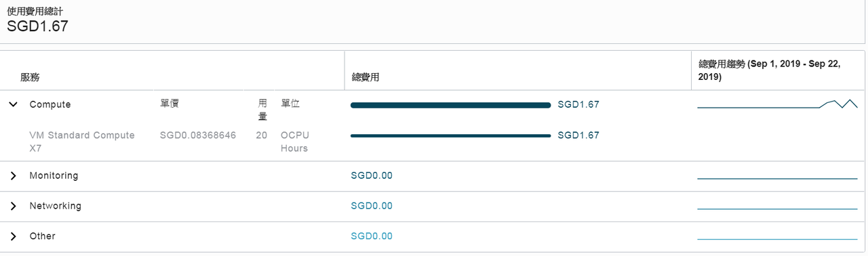This screenshot has height=256, width=868.
Task: Click the Other cost trend line
Action: click(777, 238)
